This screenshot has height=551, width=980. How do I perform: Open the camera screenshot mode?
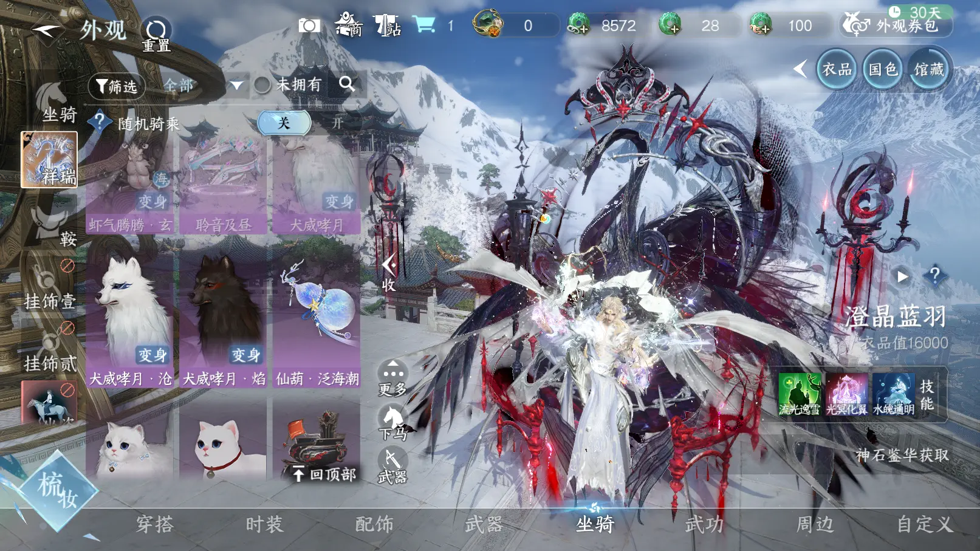coord(309,26)
